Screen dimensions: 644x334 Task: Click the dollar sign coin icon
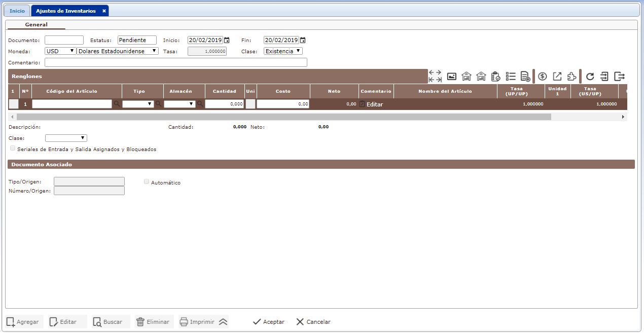coord(543,77)
